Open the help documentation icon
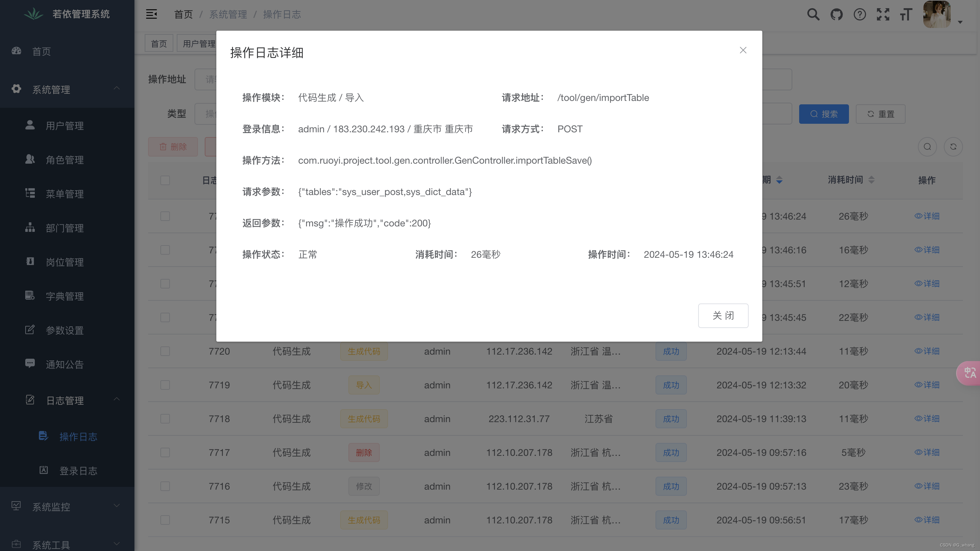Image resolution: width=980 pixels, height=551 pixels. click(x=860, y=14)
